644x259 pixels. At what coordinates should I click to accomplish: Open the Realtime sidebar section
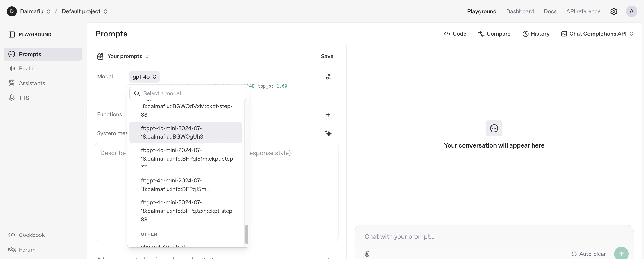click(30, 68)
